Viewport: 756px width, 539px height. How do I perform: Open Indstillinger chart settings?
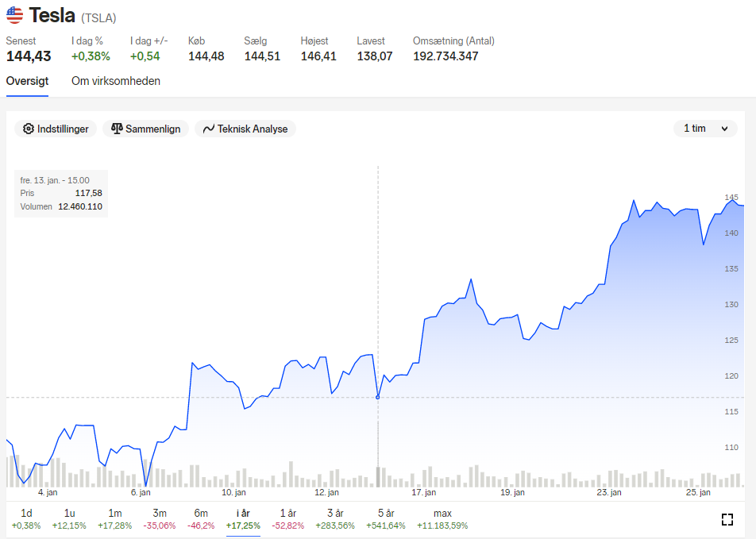click(56, 129)
